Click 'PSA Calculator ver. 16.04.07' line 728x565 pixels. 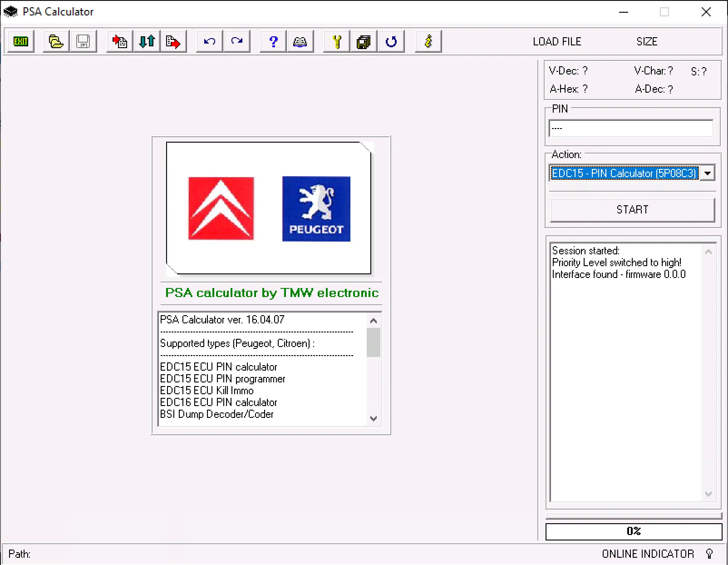pos(222,320)
